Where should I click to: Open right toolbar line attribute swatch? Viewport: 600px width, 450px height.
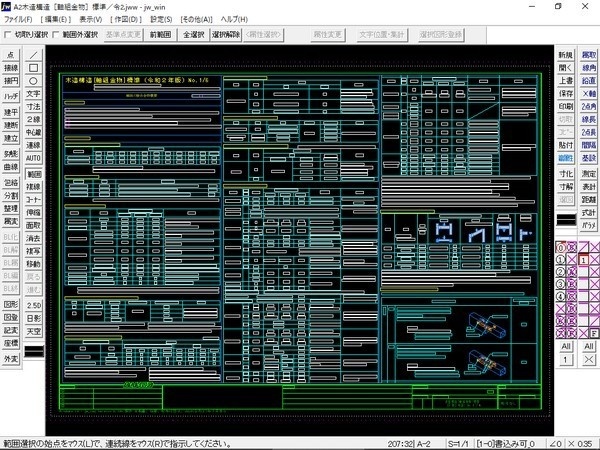[x=566, y=220]
